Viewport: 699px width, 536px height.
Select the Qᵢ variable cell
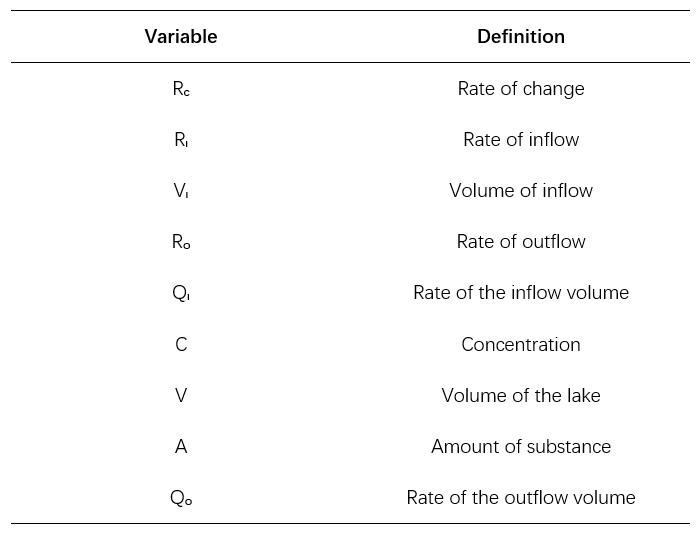[x=181, y=293]
